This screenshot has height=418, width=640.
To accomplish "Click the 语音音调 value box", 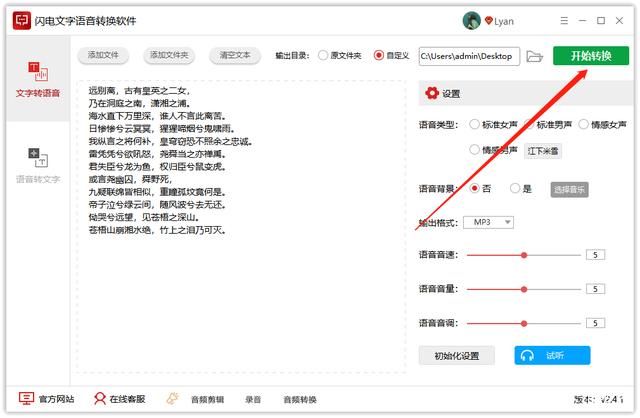I will pyautogui.click(x=595, y=324).
